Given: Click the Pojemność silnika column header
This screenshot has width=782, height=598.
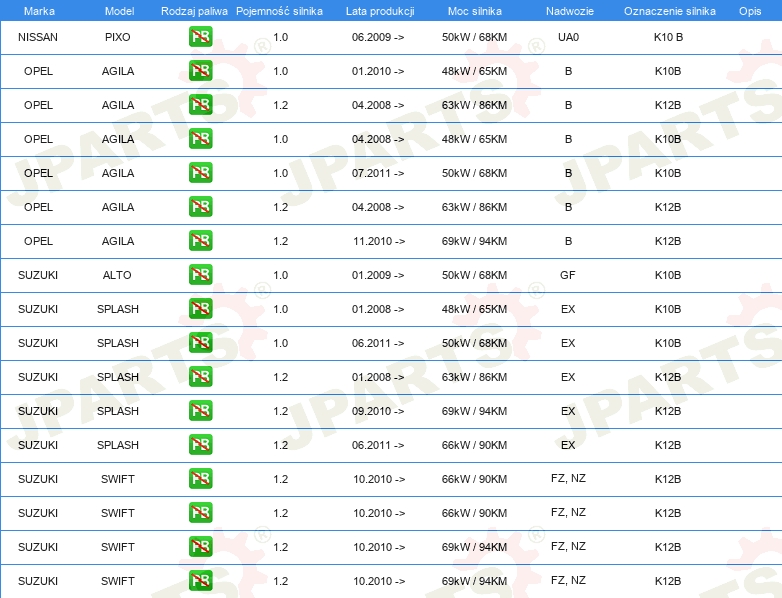Looking at the screenshot, I should pyautogui.click(x=279, y=11).
